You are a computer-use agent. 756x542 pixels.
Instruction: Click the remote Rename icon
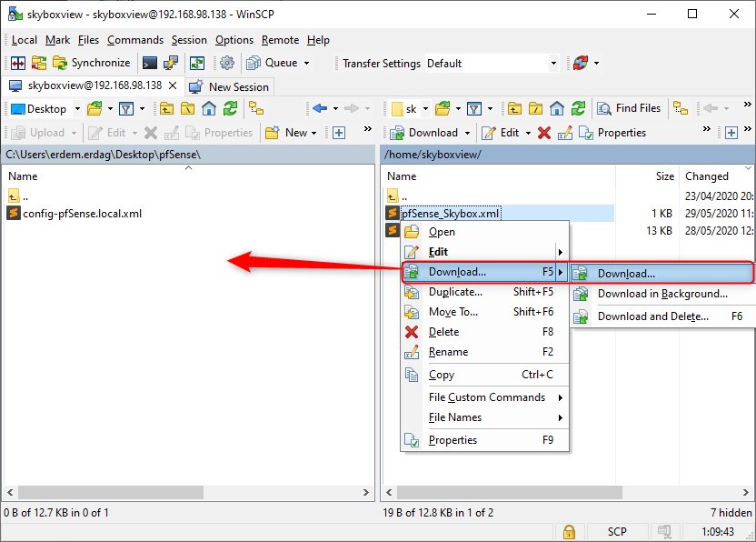click(565, 133)
